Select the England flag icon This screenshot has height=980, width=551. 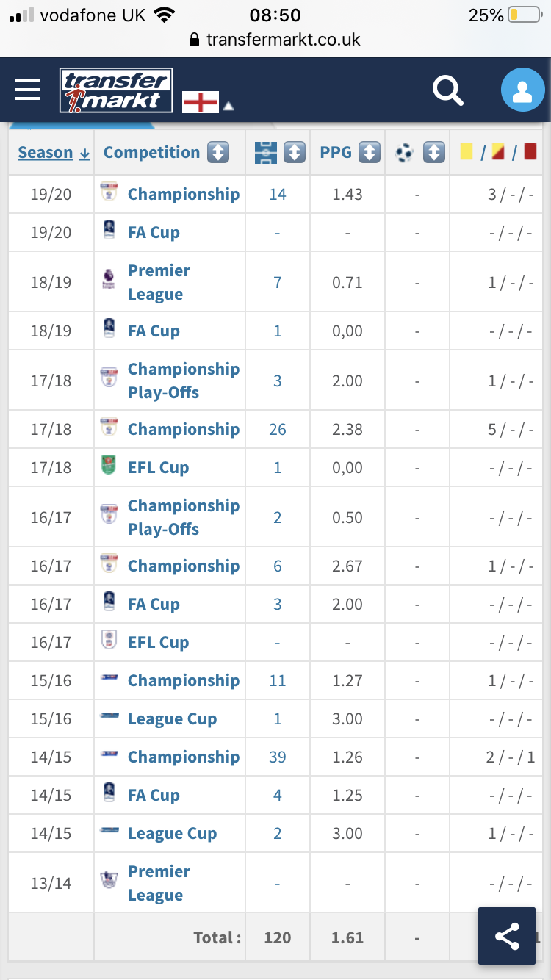pos(201,102)
